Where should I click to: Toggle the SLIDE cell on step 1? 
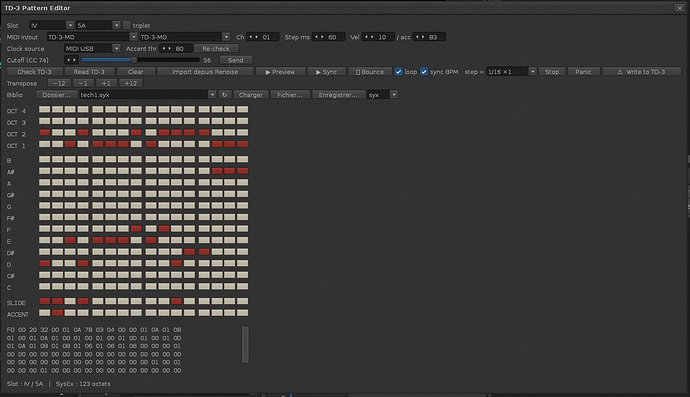click(x=44, y=301)
